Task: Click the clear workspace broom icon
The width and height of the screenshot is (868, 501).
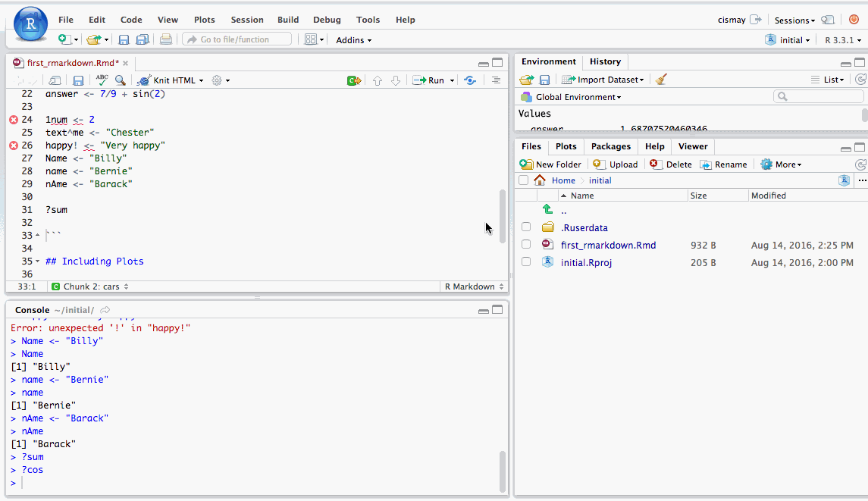Action: [x=661, y=80]
